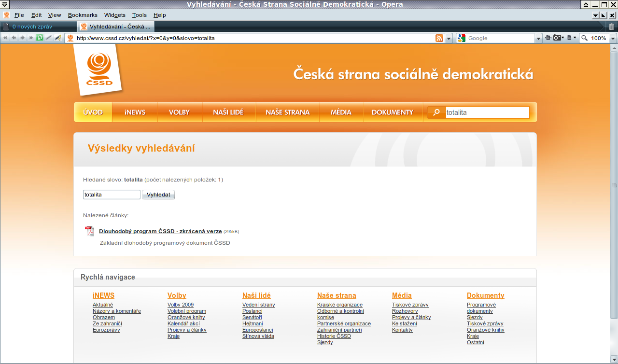Click the 'Vedení strany' link

point(259,305)
